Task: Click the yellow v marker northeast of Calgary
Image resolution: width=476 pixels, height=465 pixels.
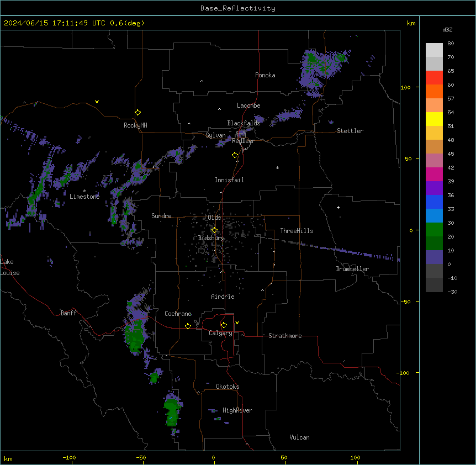Action: coord(237,323)
